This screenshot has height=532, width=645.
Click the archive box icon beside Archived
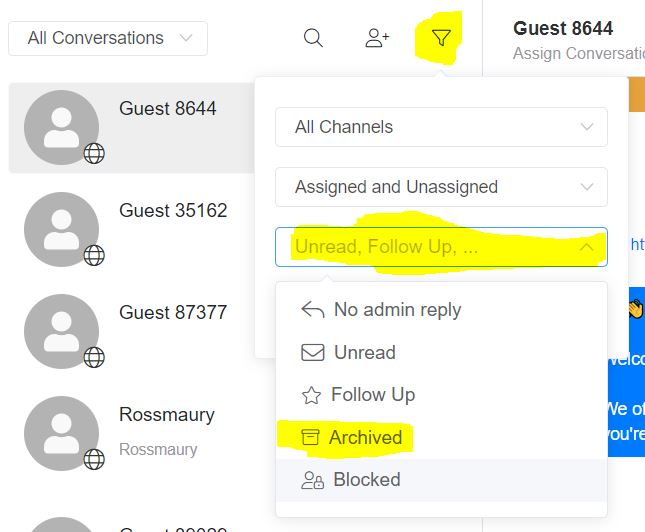click(310, 437)
